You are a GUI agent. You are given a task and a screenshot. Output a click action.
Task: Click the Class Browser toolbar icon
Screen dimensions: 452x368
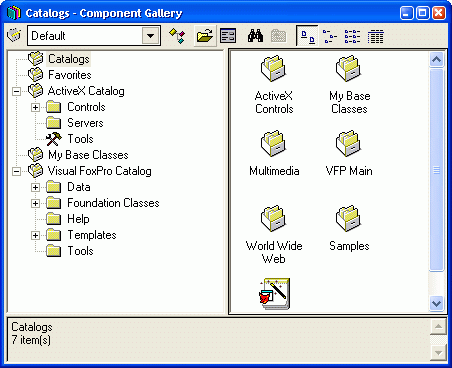coord(177,35)
